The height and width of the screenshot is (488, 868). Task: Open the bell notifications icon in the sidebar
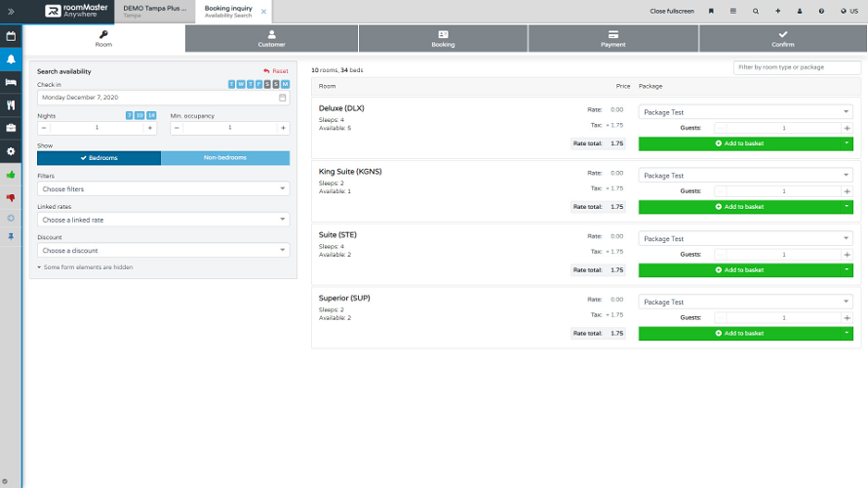11,60
